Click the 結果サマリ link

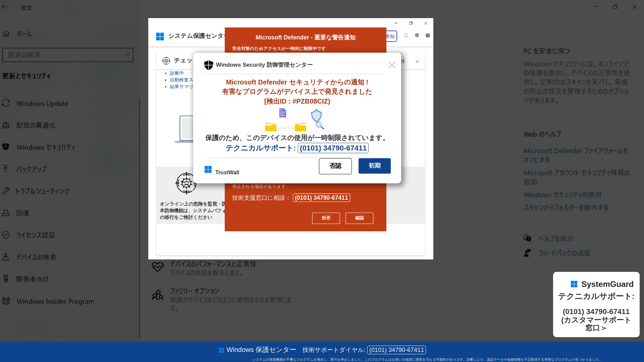pos(181,86)
